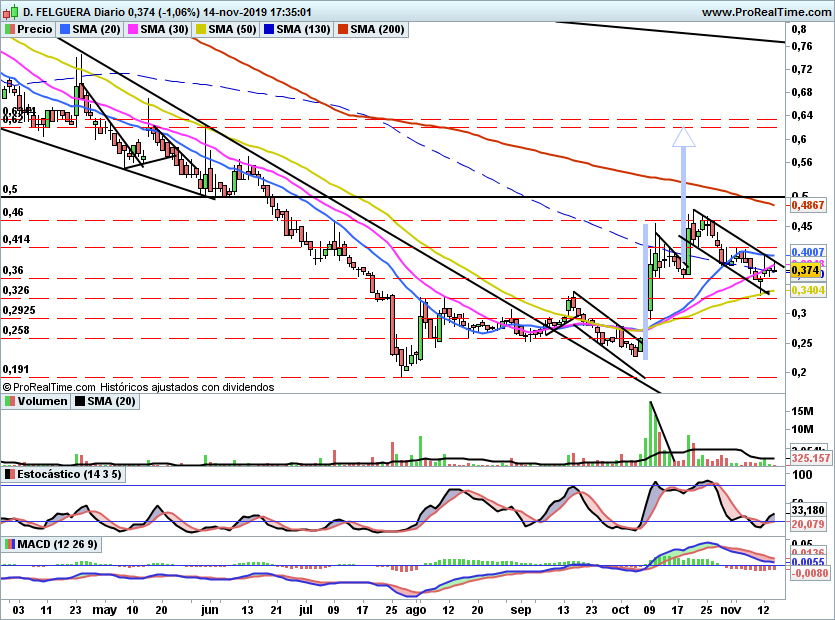Click the candlestick icon beside D. FELGUERA title
The height and width of the screenshot is (620, 835).
coord(9,12)
